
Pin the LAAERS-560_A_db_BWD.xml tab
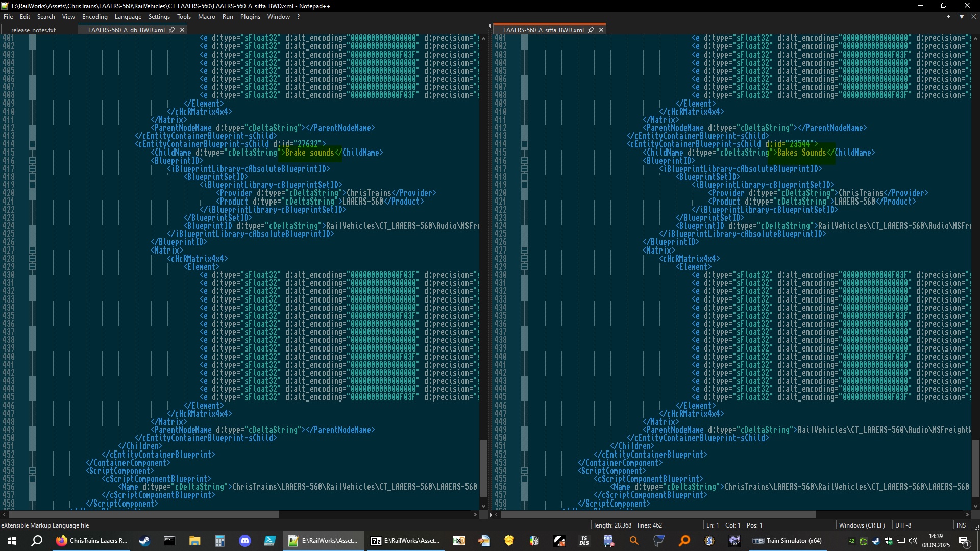click(172, 30)
